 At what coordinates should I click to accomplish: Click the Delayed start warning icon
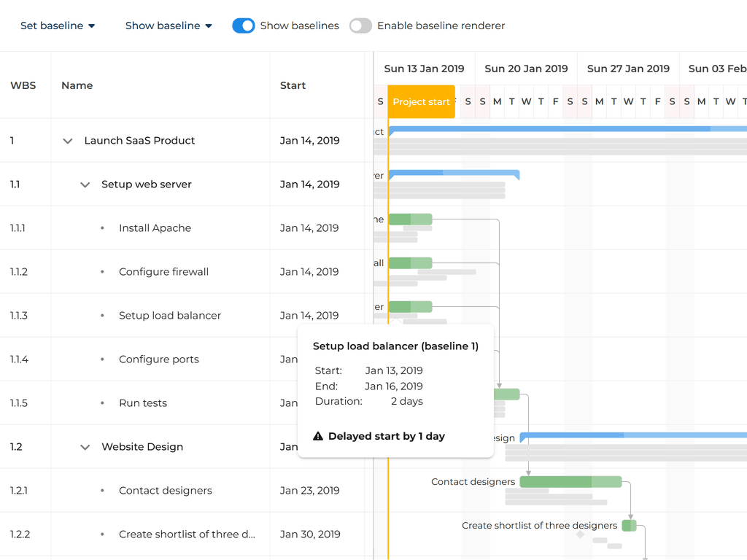pos(318,436)
